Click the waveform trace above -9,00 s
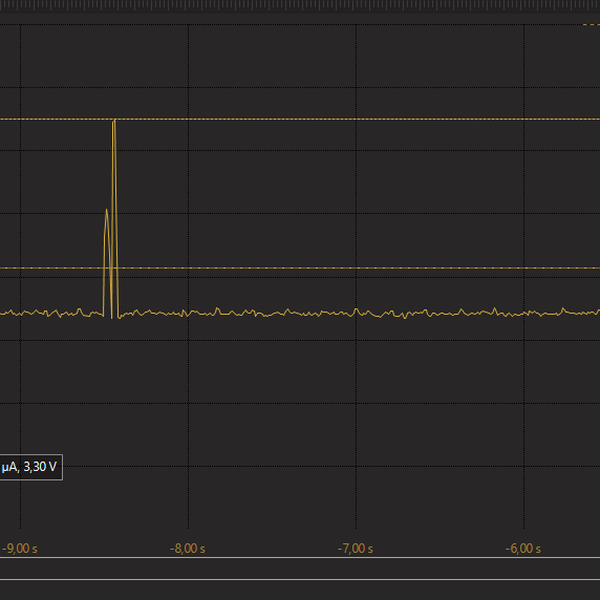The height and width of the screenshot is (600, 600). tap(20, 313)
